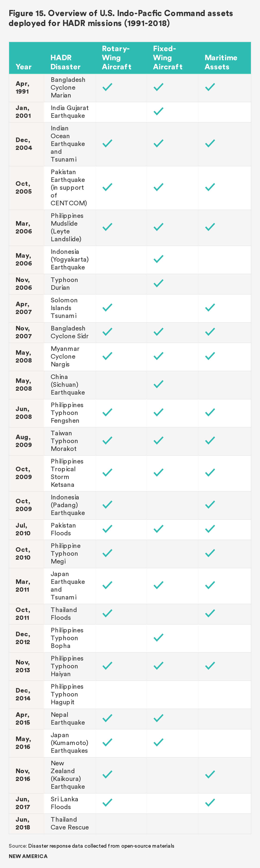The width and height of the screenshot is (260, 868).
Task: Click the Rotary-Wing Aircraft column header
Action: tap(117, 58)
